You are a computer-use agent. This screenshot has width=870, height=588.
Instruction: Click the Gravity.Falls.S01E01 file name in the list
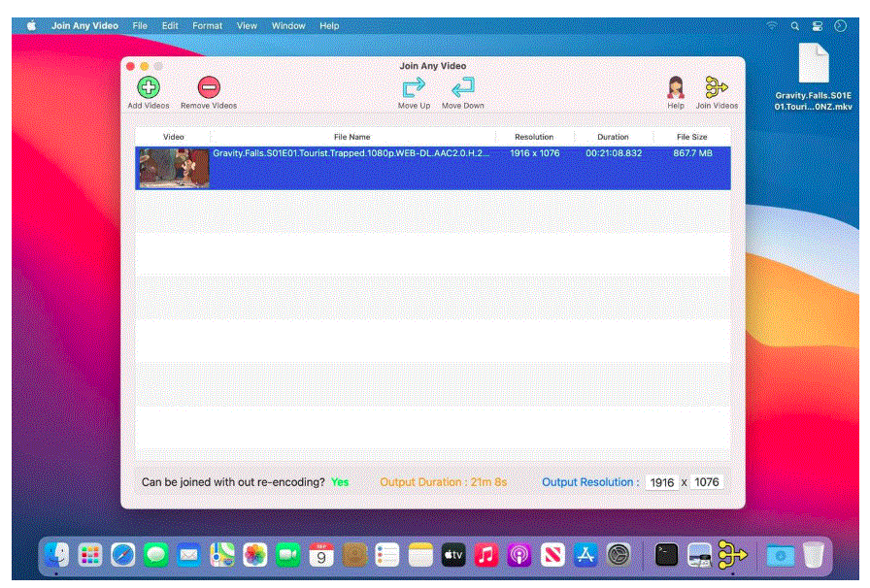point(351,153)
